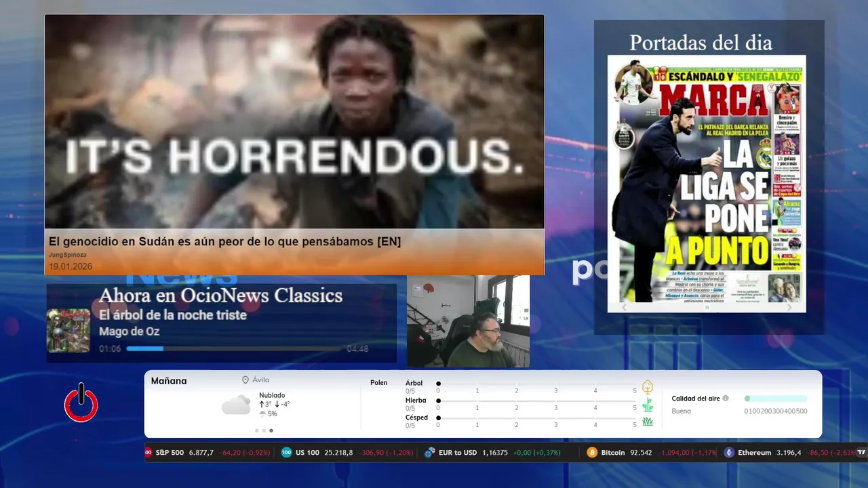Click the Mago de Oz album art
Screen dimensions: 868x488
click(68, 331)
